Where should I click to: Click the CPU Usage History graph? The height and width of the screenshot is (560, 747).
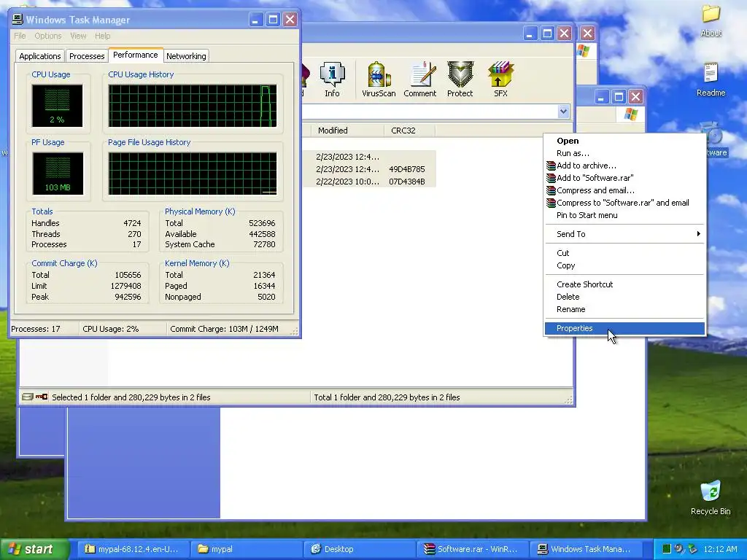click(193, 106)
